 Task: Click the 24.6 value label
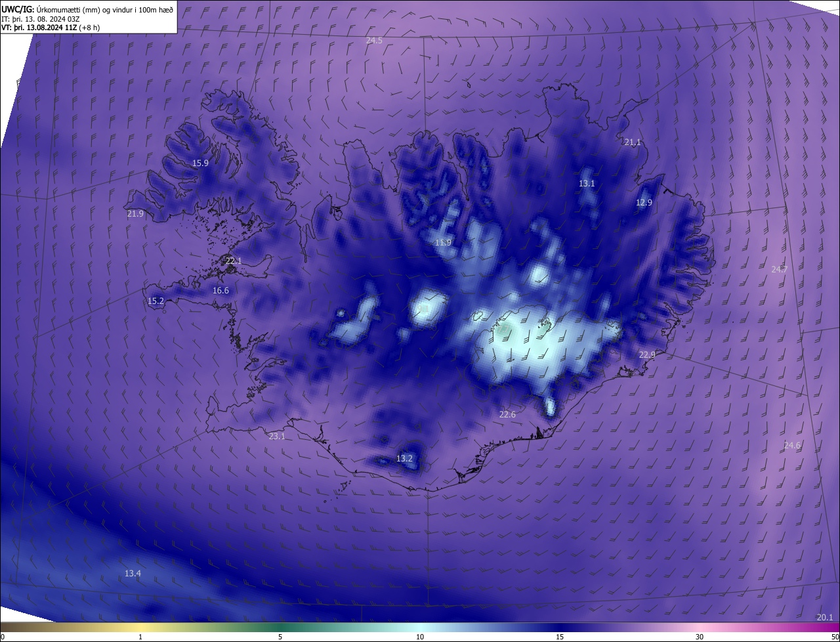[x=792, y=445]
